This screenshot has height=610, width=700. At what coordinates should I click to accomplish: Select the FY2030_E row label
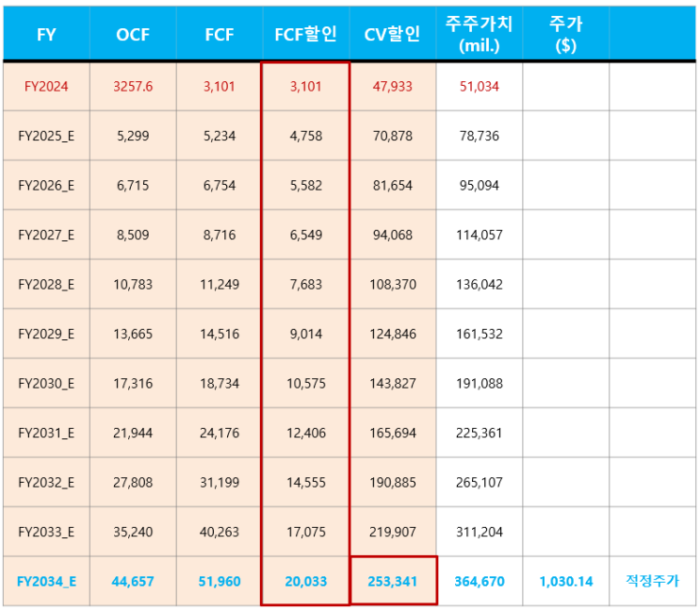(46, 384)
